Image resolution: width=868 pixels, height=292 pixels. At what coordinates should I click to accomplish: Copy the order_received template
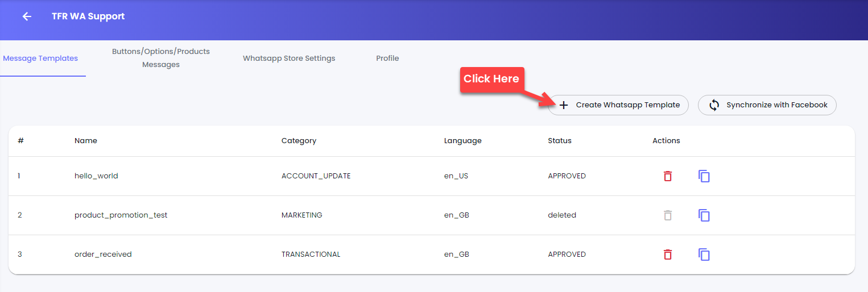tap(704, 255)
